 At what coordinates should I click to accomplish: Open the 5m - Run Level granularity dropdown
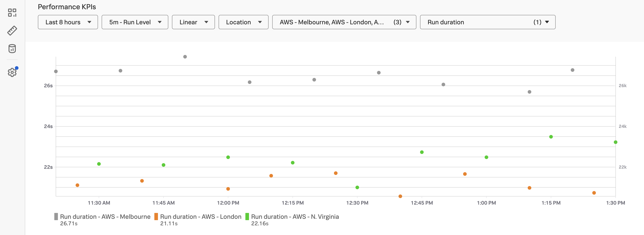pyautogui.click(x=135, y=22)
